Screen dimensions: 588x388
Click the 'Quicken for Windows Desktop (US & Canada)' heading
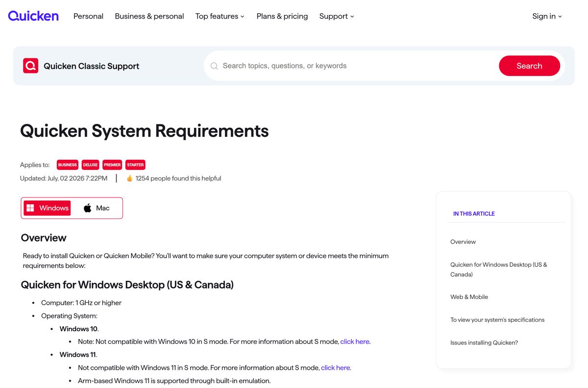pyautogui.click(x=127, y=285)
